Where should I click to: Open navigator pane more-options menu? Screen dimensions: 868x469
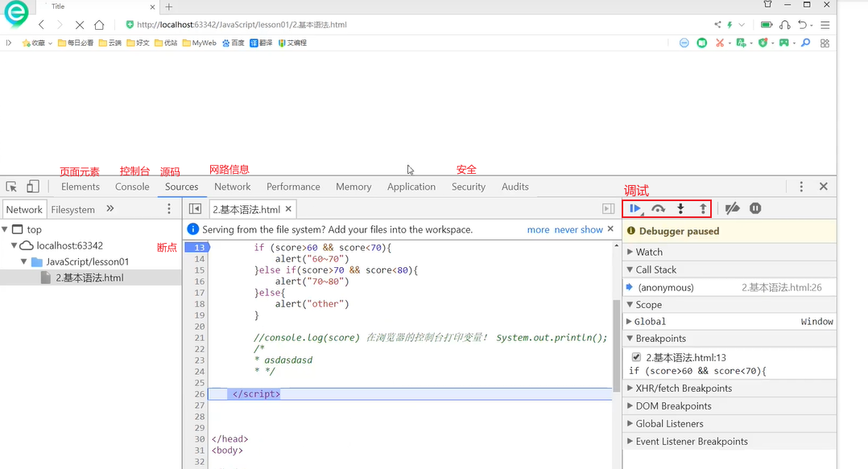(169, 209)
